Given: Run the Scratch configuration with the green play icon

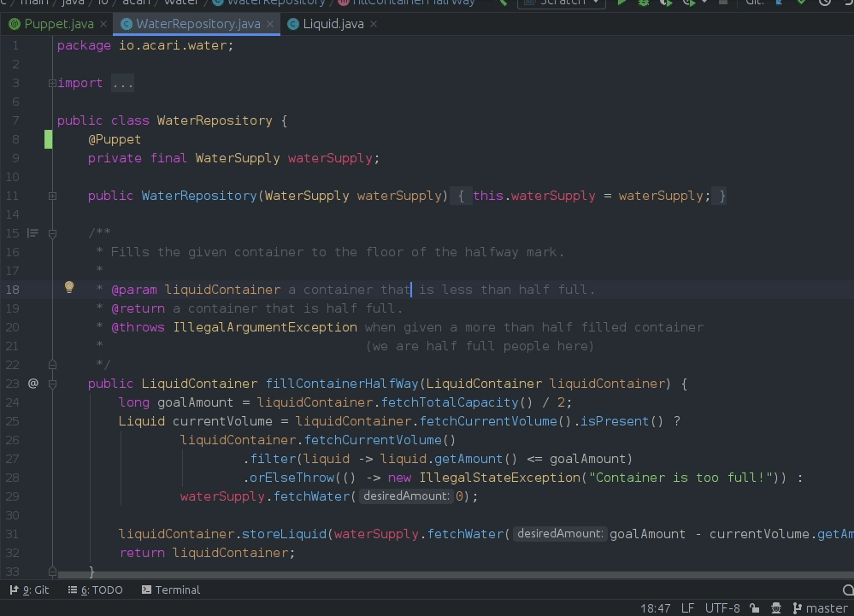Looking at the screenshot, I should pos(621,4).
